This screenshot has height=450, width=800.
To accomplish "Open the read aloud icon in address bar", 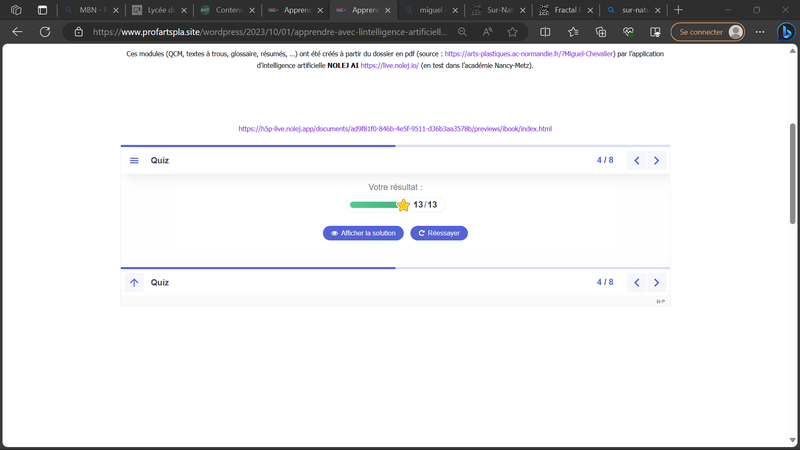I will tap(487, 32).
